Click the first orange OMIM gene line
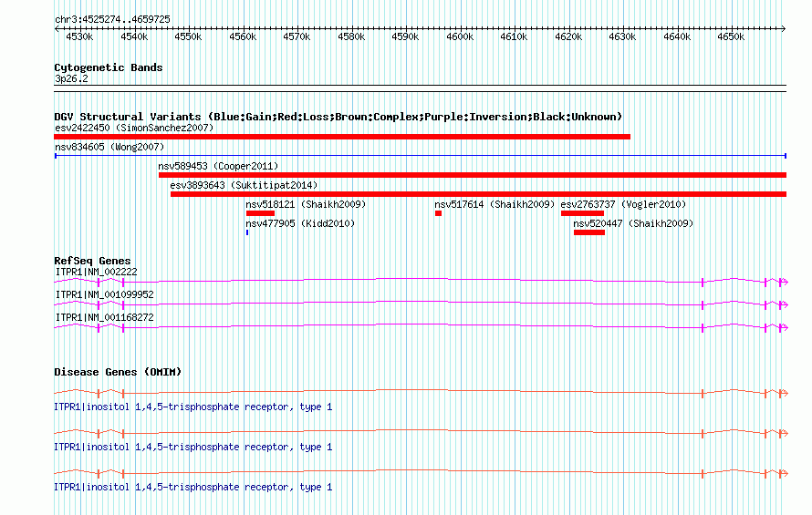The height and width of the screenshot is (515, 812). [421, 393]
